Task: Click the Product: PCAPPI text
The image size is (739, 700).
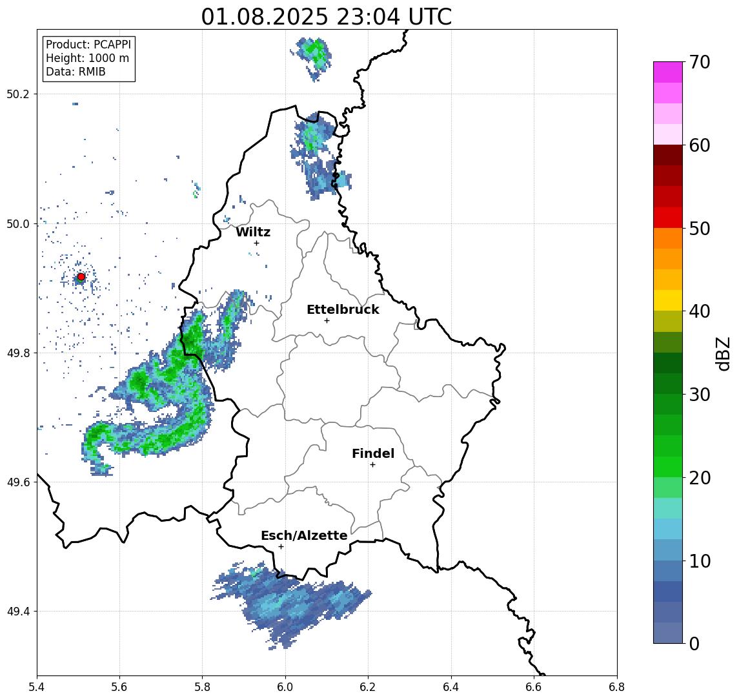Action: (88, 45)
